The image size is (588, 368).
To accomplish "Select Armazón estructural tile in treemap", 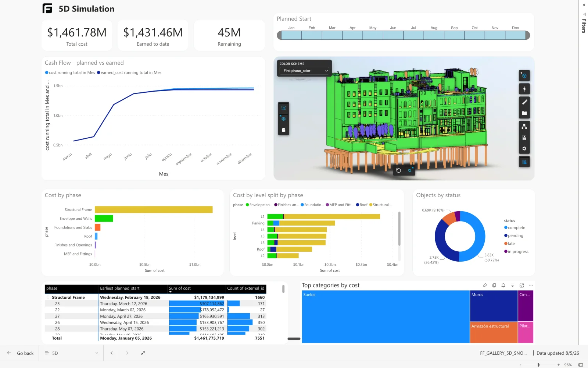I will (x=494, y=333).
